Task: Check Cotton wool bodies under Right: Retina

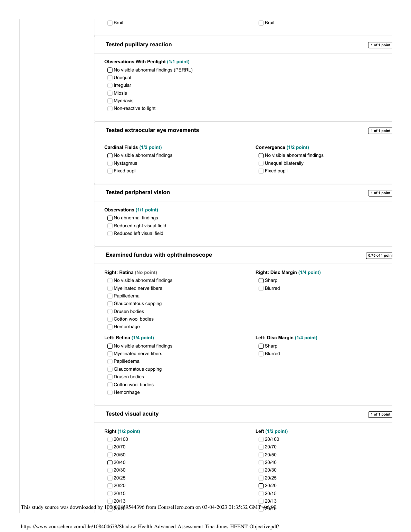Action: coord(110,319)
